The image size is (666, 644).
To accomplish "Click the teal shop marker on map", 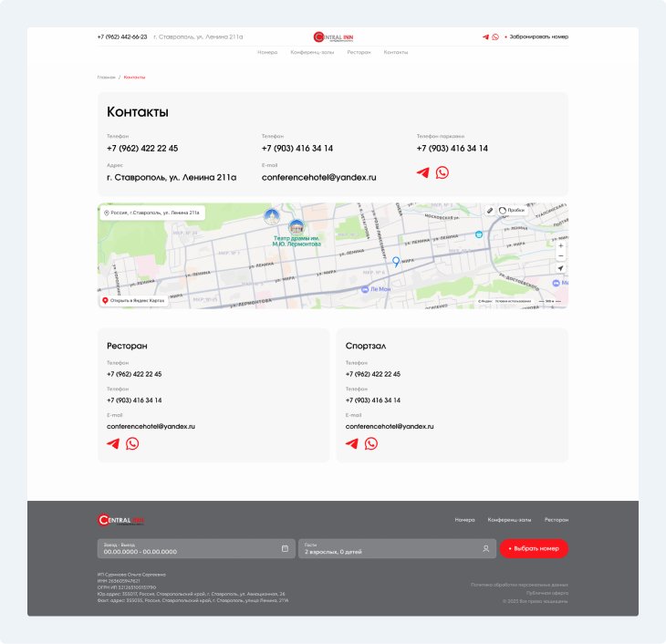I will click(479, 234).
